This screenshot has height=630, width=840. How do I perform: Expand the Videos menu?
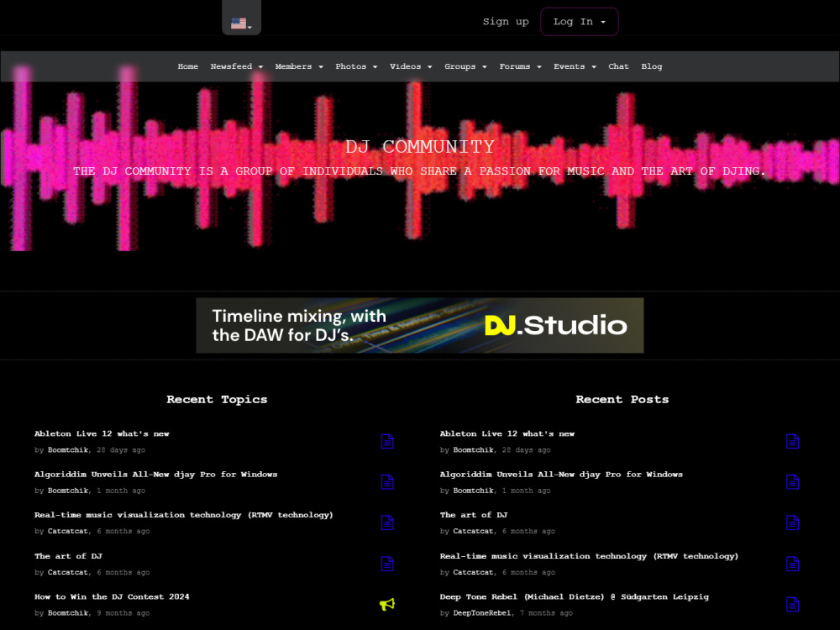click(411, 66)
